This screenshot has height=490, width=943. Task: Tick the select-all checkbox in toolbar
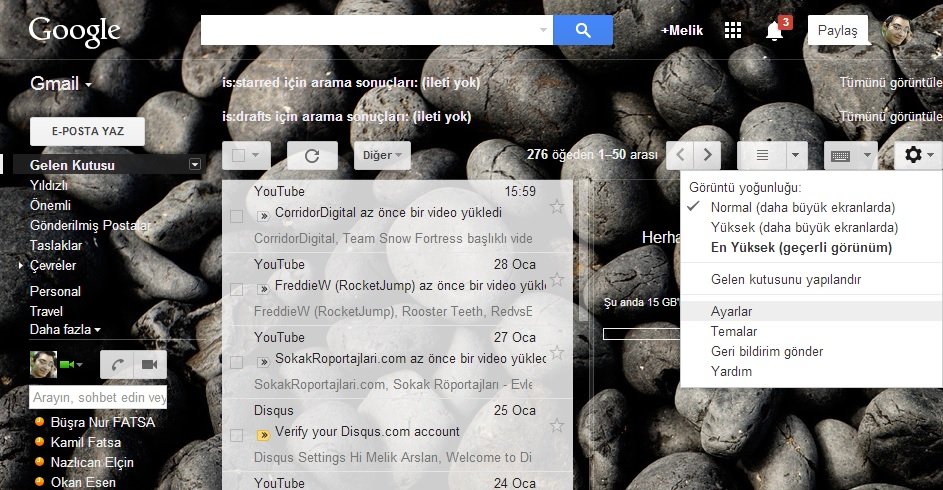click(x=239, y=156)
